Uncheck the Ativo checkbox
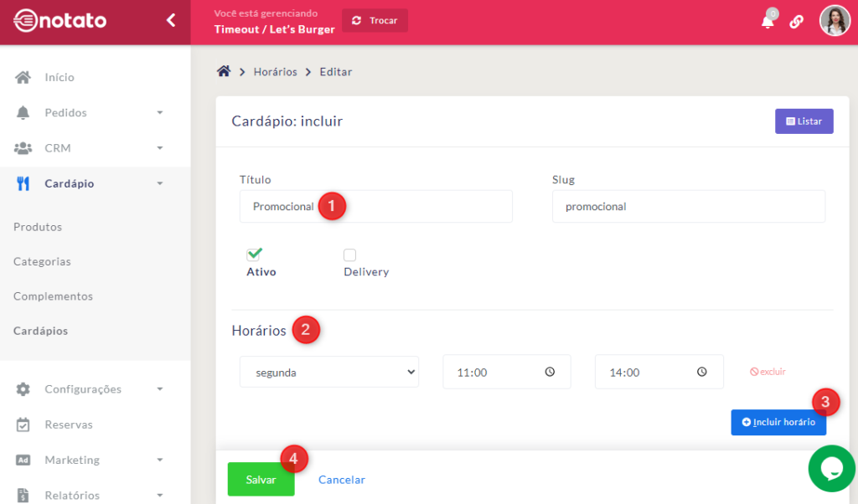858x504 pixels. 255,255
